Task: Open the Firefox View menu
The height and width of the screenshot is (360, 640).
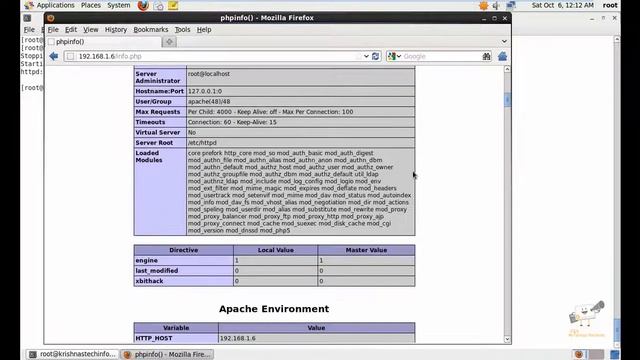Action: coord(91,30)
